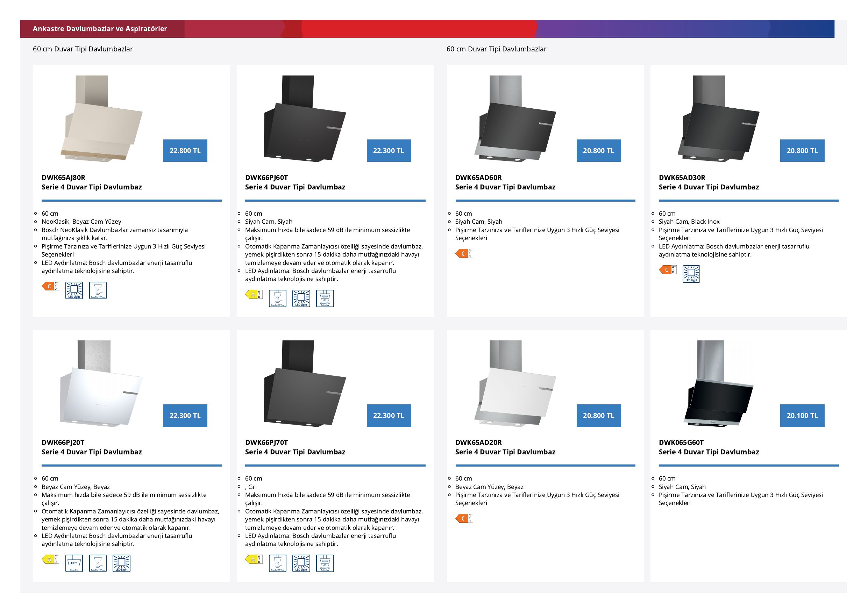Click the energy class C label under DWK65AJ80R
This screenshot has height=613, width=868.
pyautogui.click(x=50, y=286)
